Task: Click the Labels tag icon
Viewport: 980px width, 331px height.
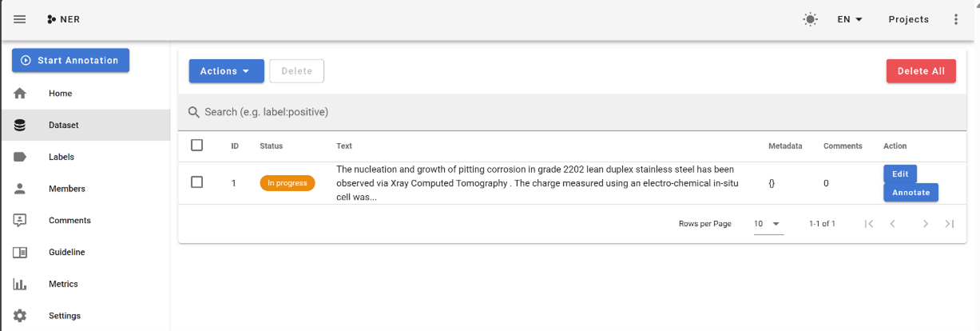Action: point(20,157)
